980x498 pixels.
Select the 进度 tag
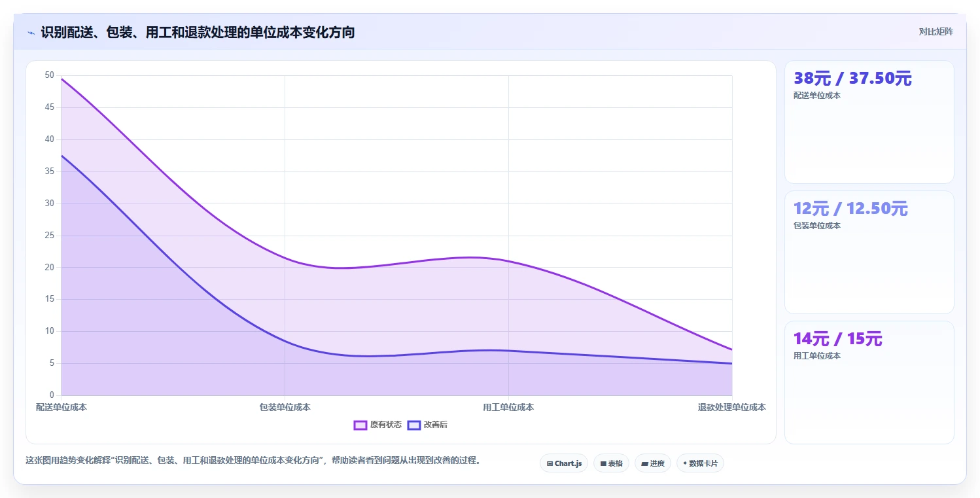653,463
